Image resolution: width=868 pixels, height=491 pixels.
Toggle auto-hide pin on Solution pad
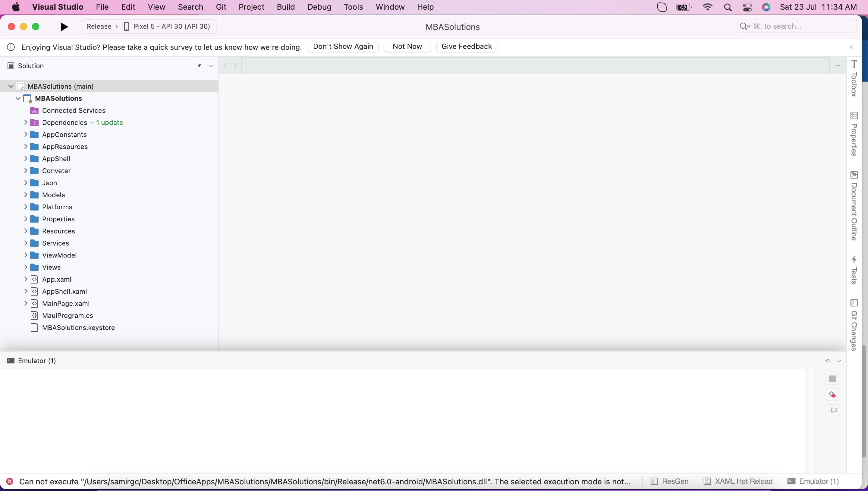(x=199, y=65)
